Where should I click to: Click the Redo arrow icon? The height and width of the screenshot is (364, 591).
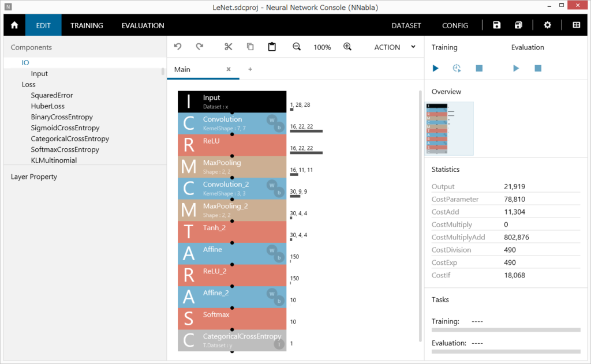(200, 47)
